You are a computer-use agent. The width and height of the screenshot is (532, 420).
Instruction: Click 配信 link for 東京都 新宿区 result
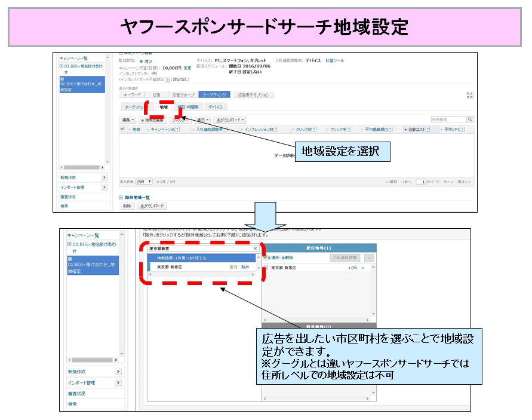(x=234, y=267)
